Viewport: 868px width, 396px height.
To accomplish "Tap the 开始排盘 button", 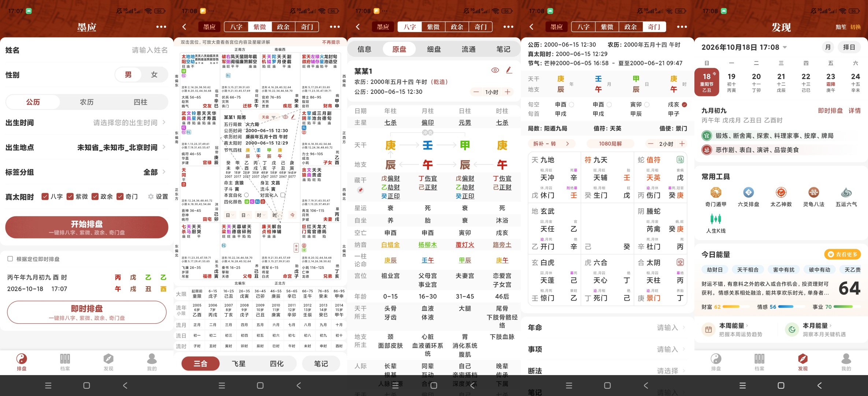I will click(x=87, y=227).
